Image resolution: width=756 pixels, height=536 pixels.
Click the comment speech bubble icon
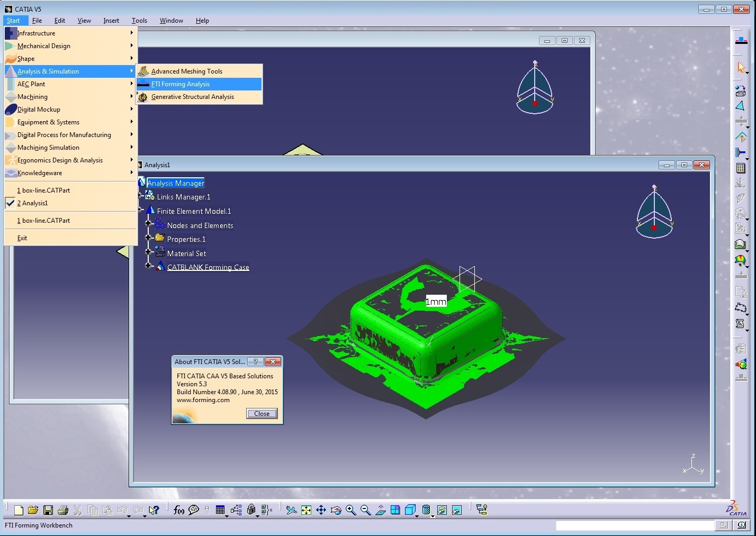point(194,510)
